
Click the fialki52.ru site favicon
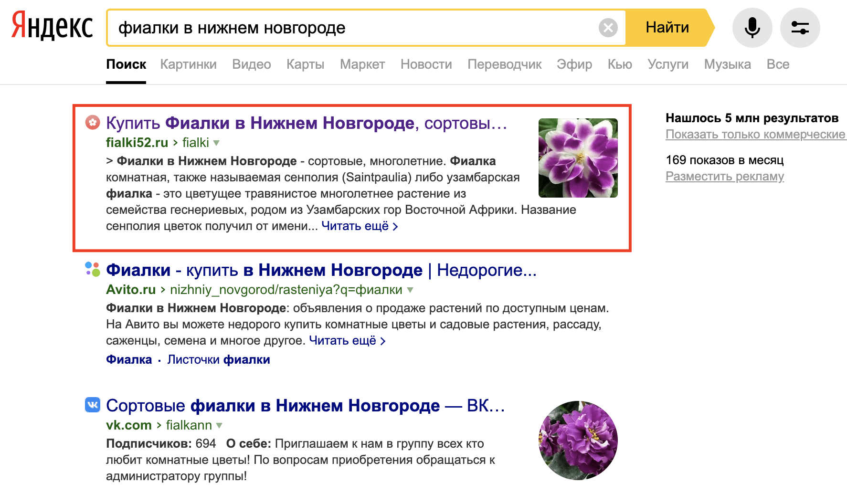pyautogui.click(x=93, y=123)
